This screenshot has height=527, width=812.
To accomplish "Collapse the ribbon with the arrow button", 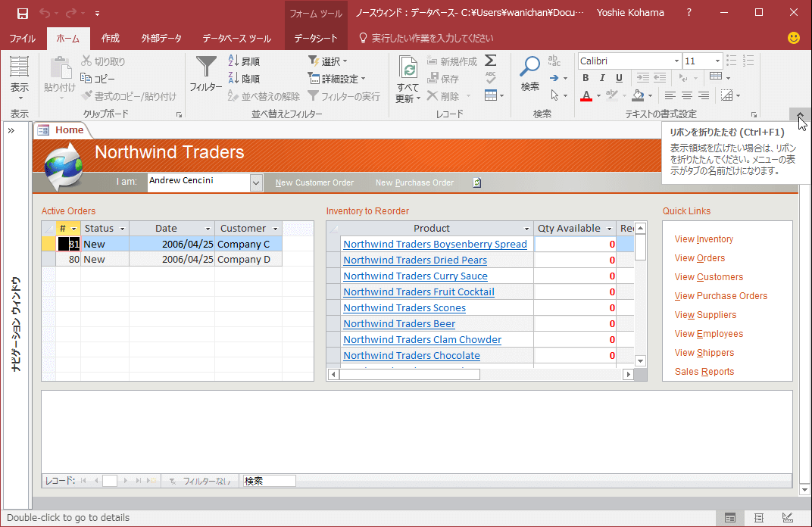I will click(800, 114).
